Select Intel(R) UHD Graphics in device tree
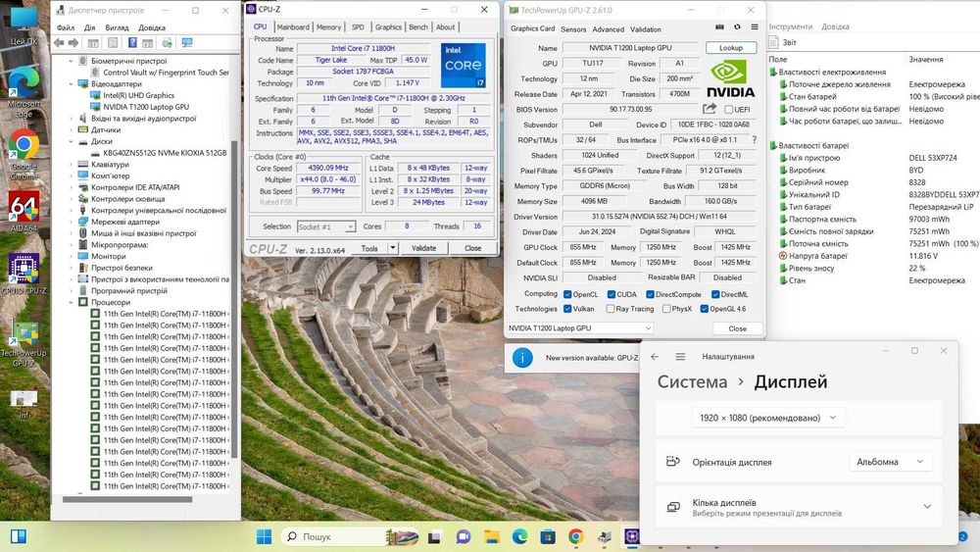Screen dimensions: 980x552 (x=139, y=96)
